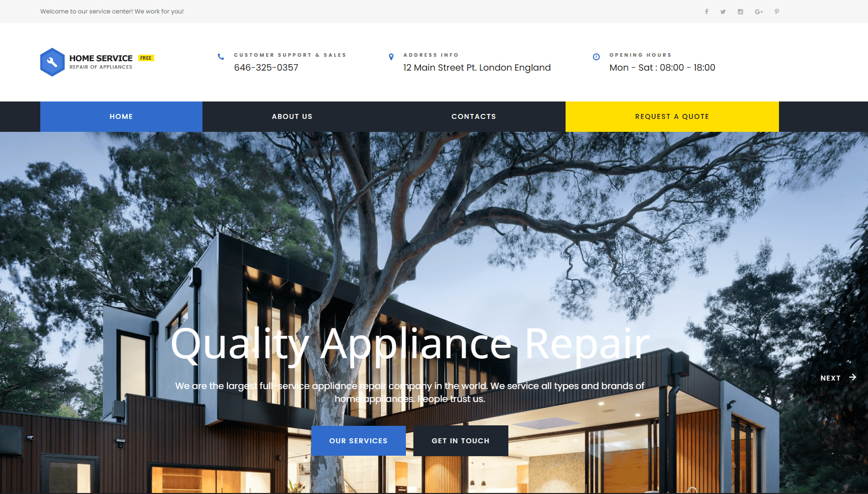Open the Google Plus social icon
Viewport: 868px width, 494px height.
(759, 11)
